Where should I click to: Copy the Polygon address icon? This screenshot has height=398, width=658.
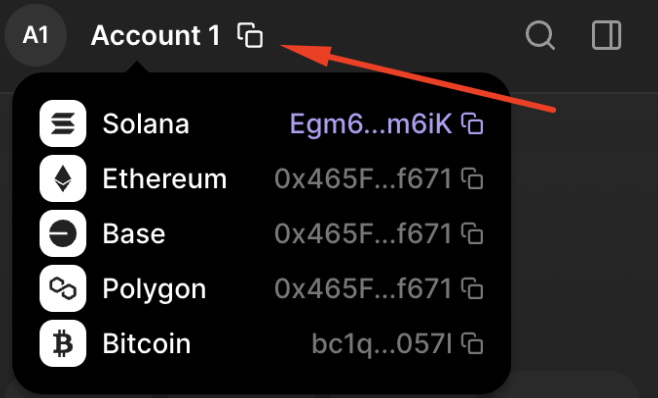[472, 288]
